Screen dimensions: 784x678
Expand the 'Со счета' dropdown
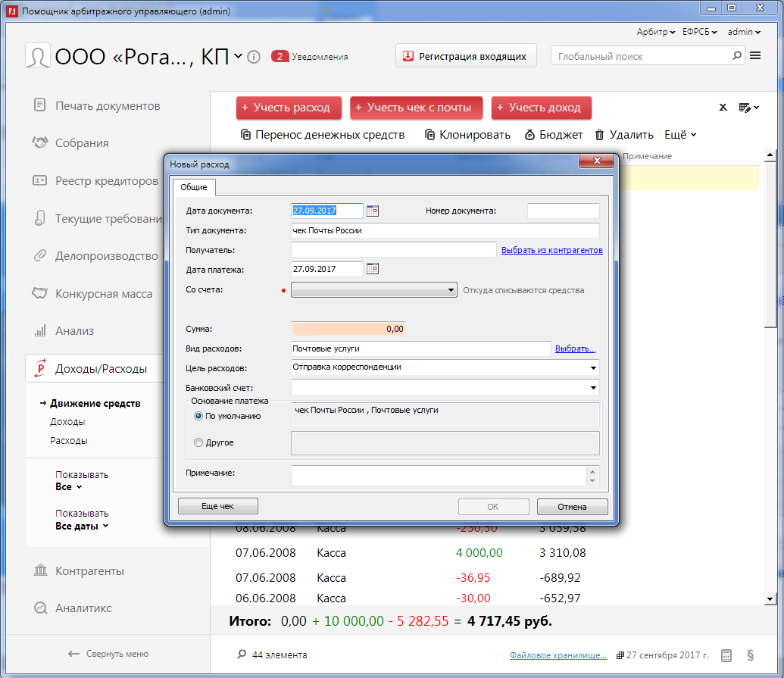tap(451, 289)
